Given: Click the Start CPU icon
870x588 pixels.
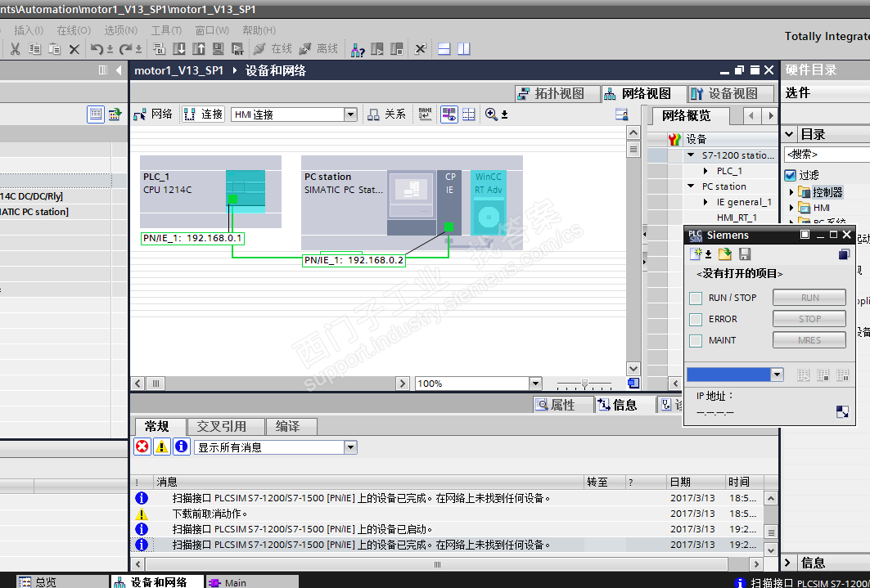Looking at the screenshot, I should [x=377, y=49].
